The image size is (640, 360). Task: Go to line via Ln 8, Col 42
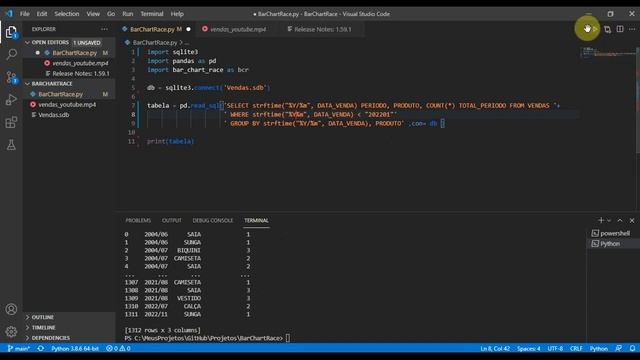pos(495,349)
